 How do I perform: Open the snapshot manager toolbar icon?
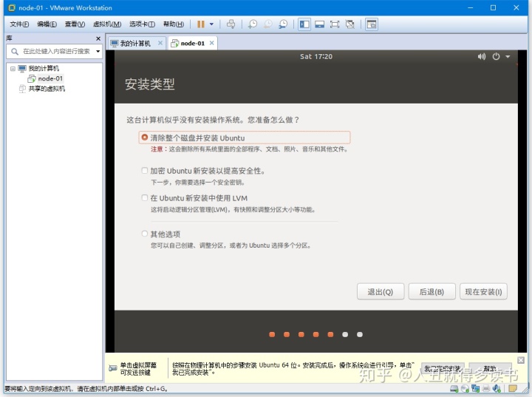[283, 24]
